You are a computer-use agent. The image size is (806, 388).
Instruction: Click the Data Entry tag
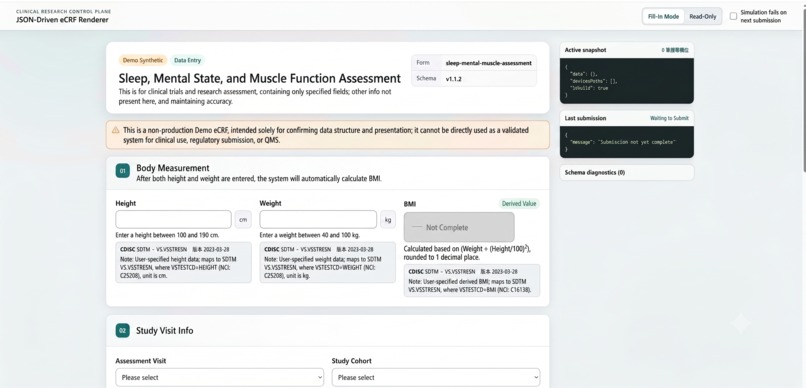point(187,60)
